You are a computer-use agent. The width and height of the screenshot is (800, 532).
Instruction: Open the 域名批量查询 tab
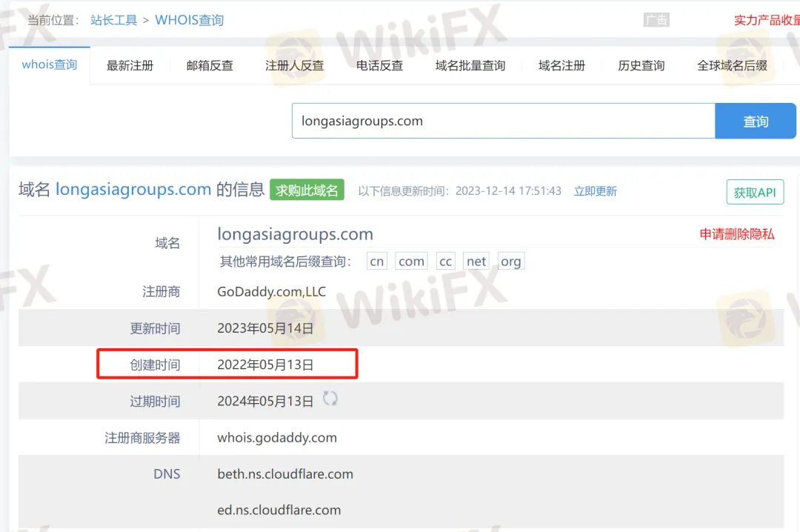[x=470, y=65]
